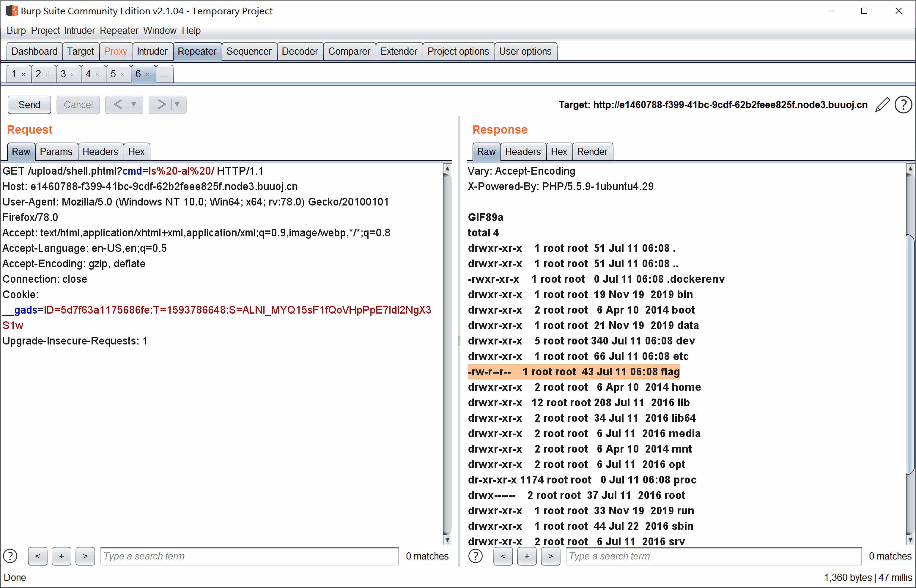Open the Comparer tab
This screenshot has width=916, height=588.
(349, 51)
